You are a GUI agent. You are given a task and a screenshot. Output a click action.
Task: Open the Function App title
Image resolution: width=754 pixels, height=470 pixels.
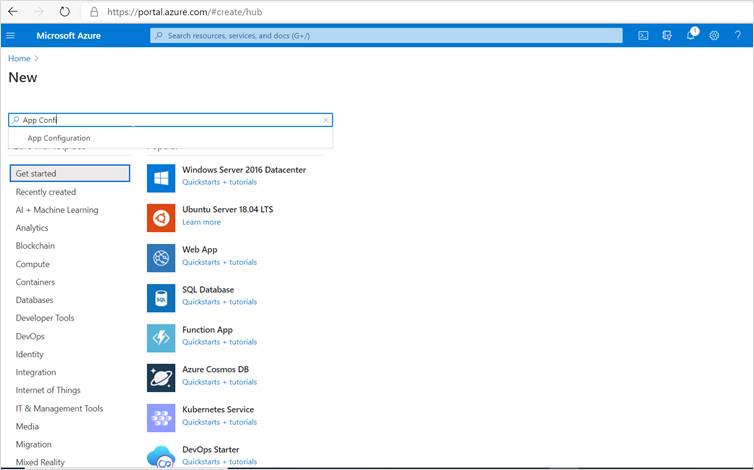pyautogui.click(x=207, y=330)
